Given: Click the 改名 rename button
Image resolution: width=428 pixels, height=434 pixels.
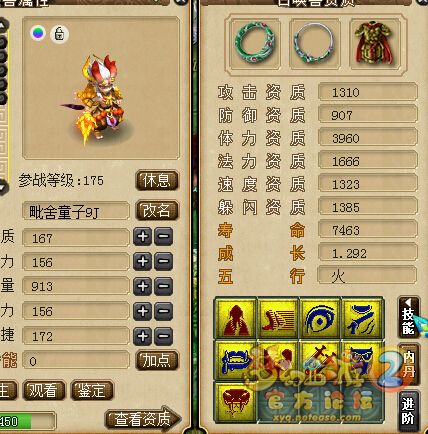Looking at the screenshot, I should coord(157,210).
